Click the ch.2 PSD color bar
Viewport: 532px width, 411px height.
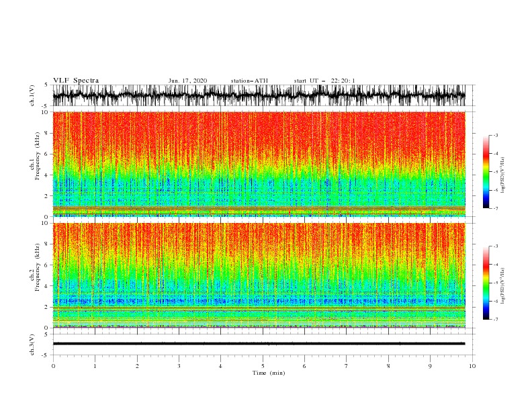tap(486, 283)
